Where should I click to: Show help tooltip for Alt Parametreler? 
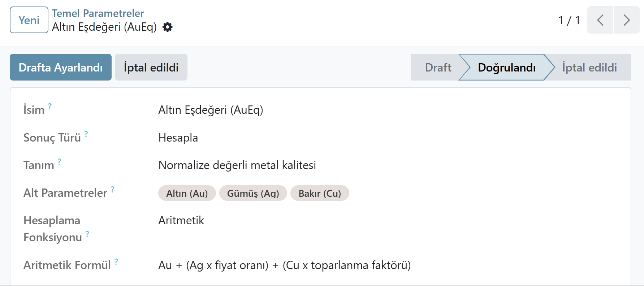pos(112,189)
